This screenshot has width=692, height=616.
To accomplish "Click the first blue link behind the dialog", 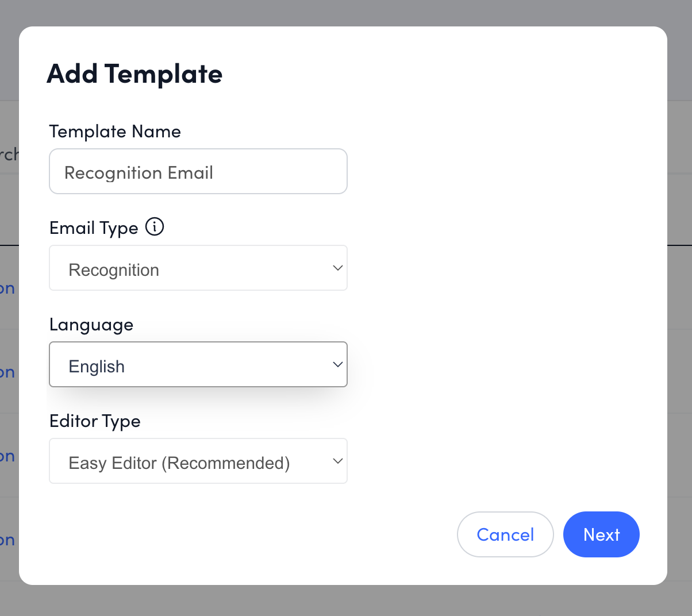I will [7, 288].
